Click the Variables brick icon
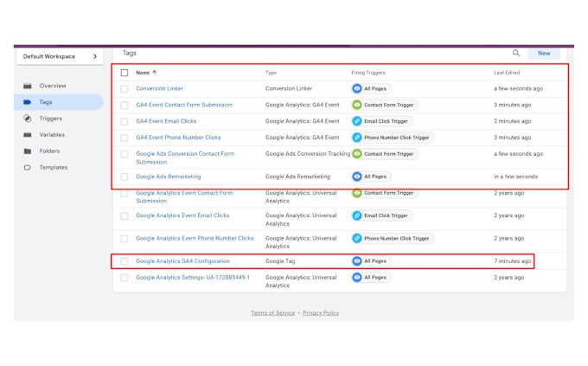The width and height of the screenshot is (588, 366). point(28,135)
